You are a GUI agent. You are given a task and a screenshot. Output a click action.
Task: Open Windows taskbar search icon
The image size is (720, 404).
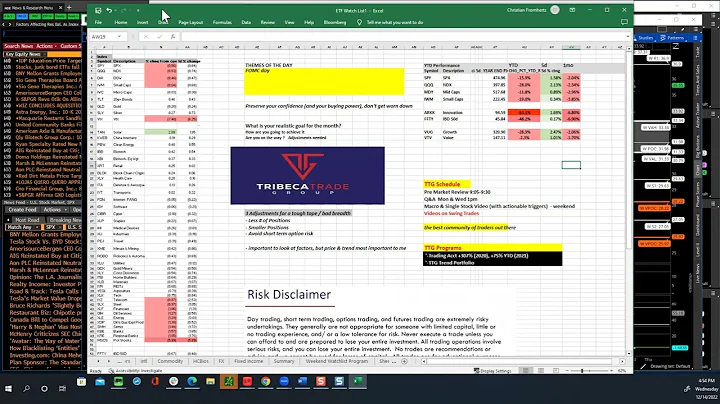pyautogui.click(x=26, y=388)
